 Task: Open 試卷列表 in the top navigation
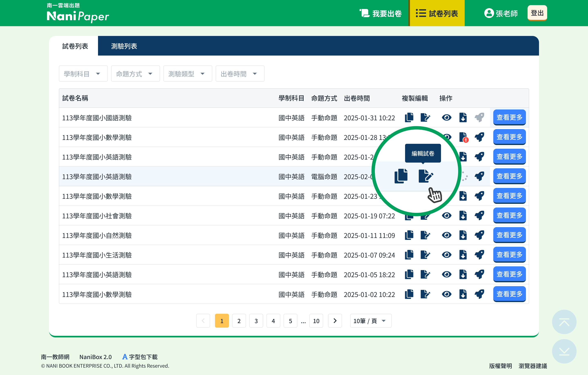click(x=437, y=13)
